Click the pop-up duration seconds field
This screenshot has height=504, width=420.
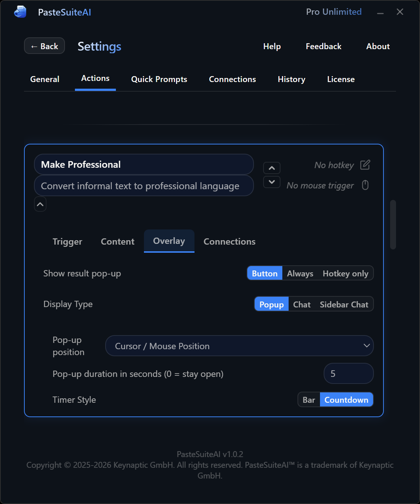tap(349, 374)
